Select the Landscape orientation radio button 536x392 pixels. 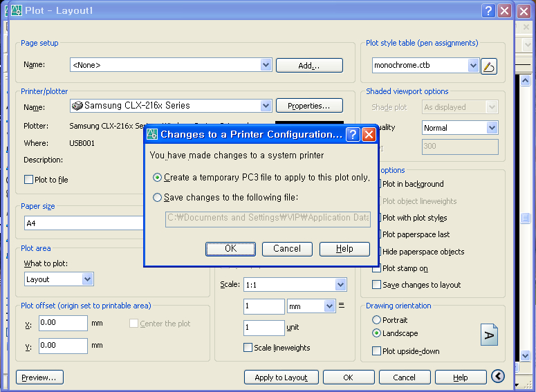pos(376,333)
